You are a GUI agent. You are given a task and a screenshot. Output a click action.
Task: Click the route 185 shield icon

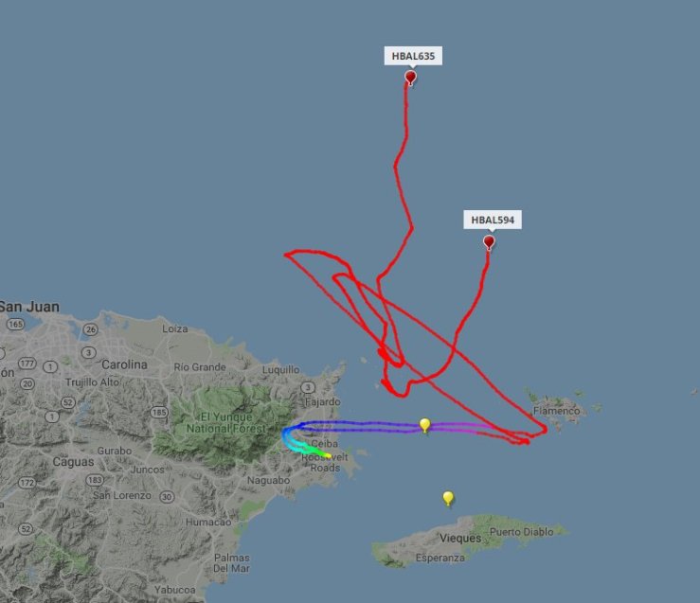tap(159, 412)
